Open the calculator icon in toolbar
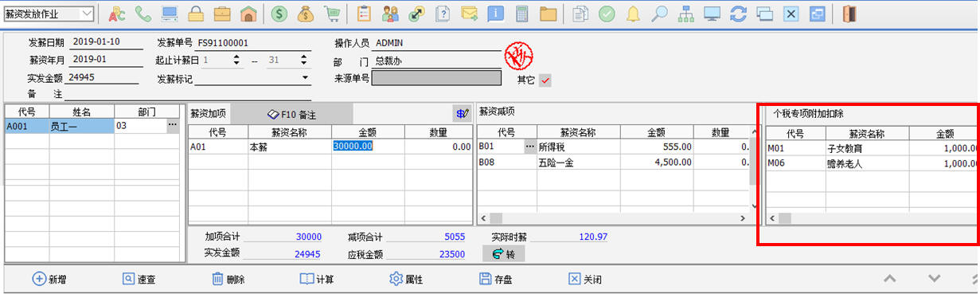This screenshot has width=980, height=294. [521, 14]
